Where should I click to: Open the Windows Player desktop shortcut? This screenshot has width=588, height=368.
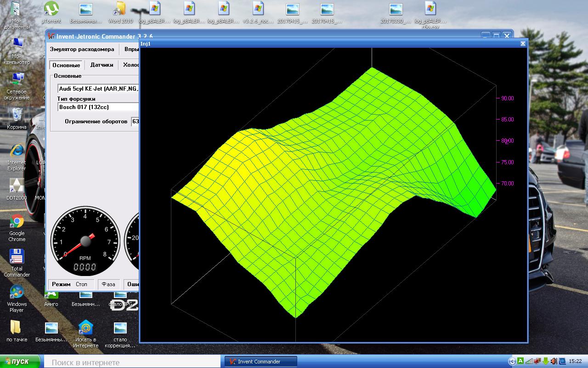(17, 299)
